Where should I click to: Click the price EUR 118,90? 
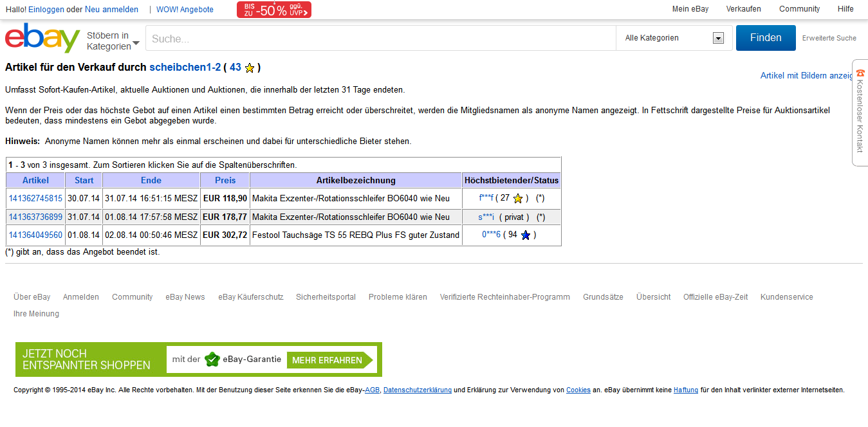pyautogui.click(x=225, y=199)
